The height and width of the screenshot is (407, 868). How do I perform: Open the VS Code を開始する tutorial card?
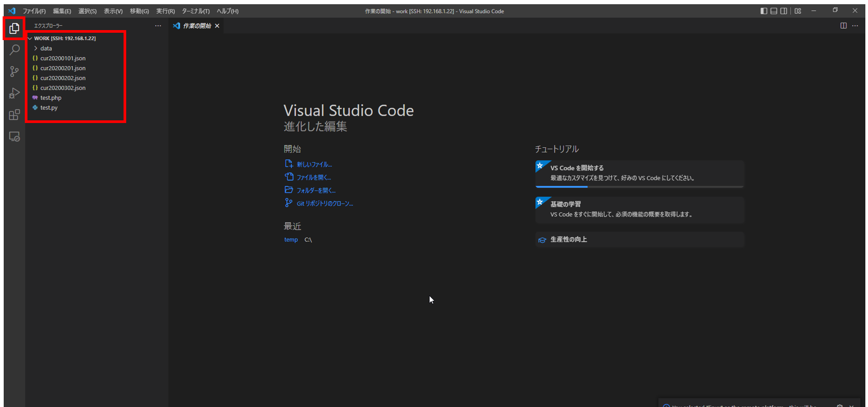click(639, 173)
